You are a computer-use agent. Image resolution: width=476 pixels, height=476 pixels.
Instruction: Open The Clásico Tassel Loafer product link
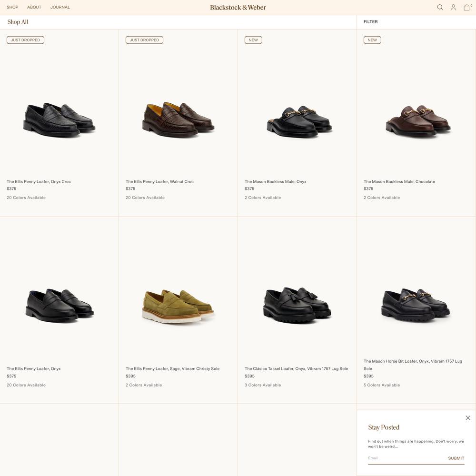coord(296,368)
